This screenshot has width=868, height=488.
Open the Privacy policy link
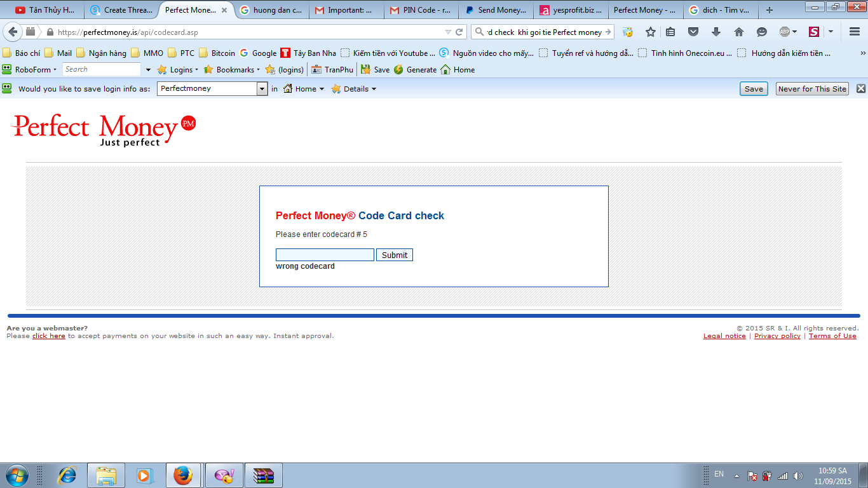pyautogui.click(x=777, y=336)
